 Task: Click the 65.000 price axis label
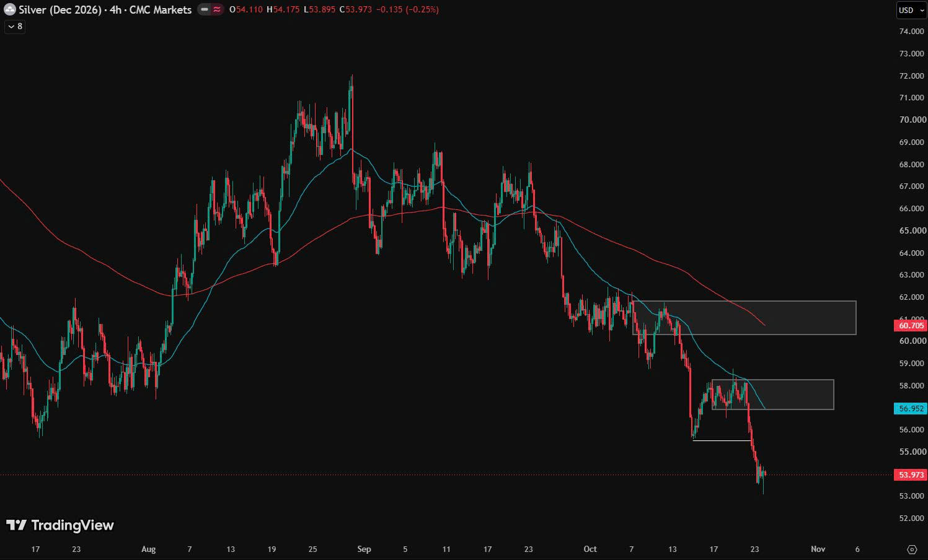[912, 230]
